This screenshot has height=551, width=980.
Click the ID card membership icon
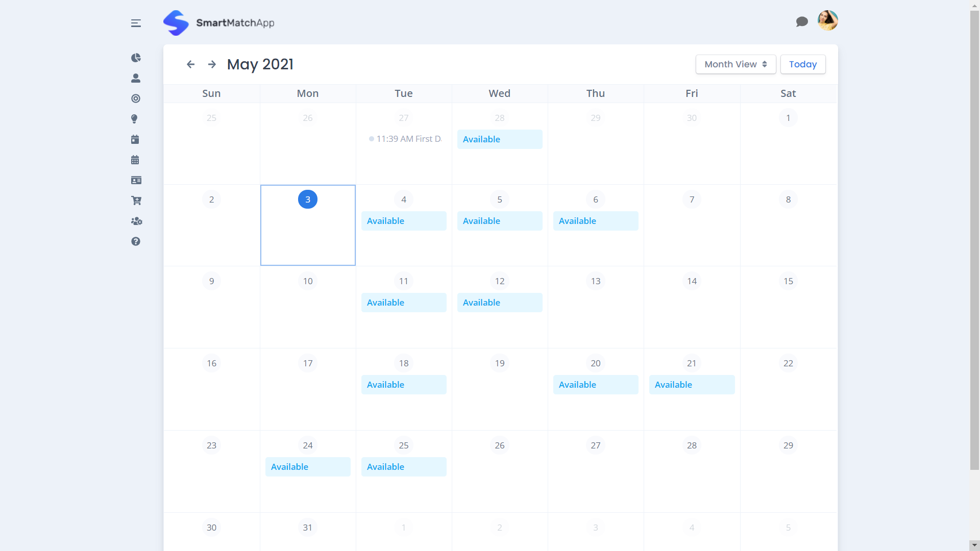[x=136, y=180]
